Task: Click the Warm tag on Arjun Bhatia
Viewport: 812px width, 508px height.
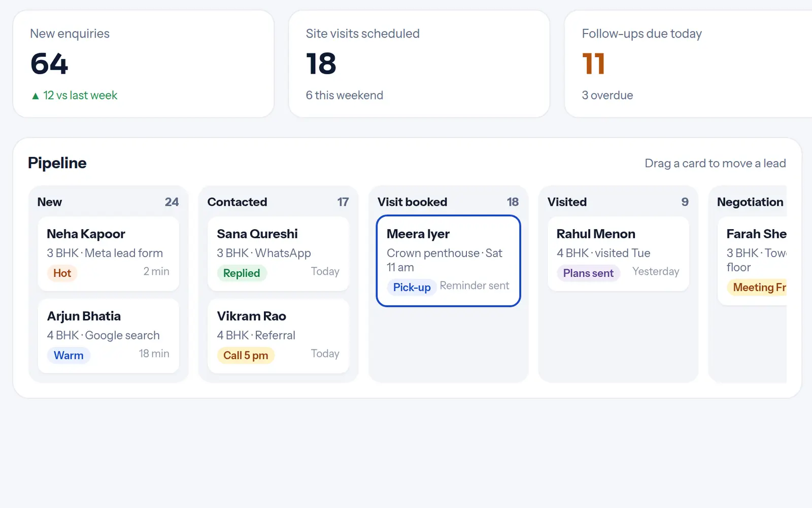Action: point(69,356)
